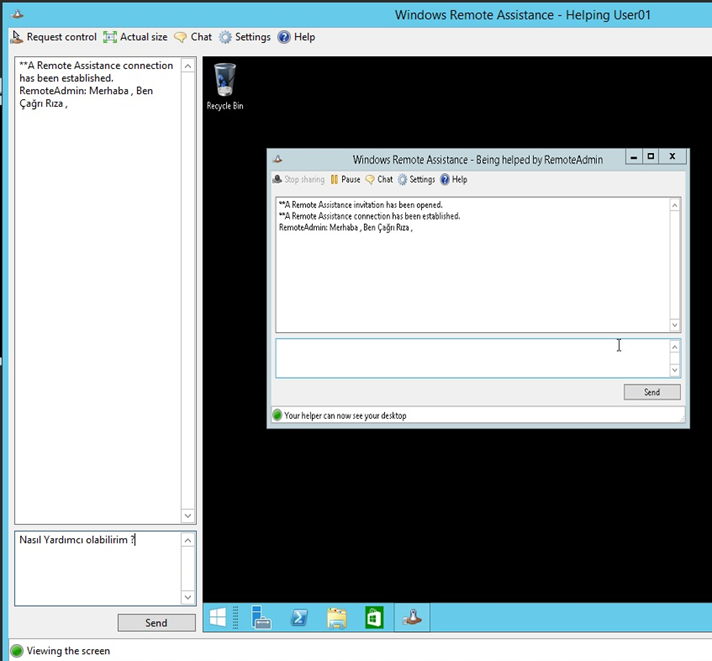This screenshot has width=712, height=661.
Task: Click 'A Remote Assistance invitation has been opened.' line
Action: coord(361,205)
